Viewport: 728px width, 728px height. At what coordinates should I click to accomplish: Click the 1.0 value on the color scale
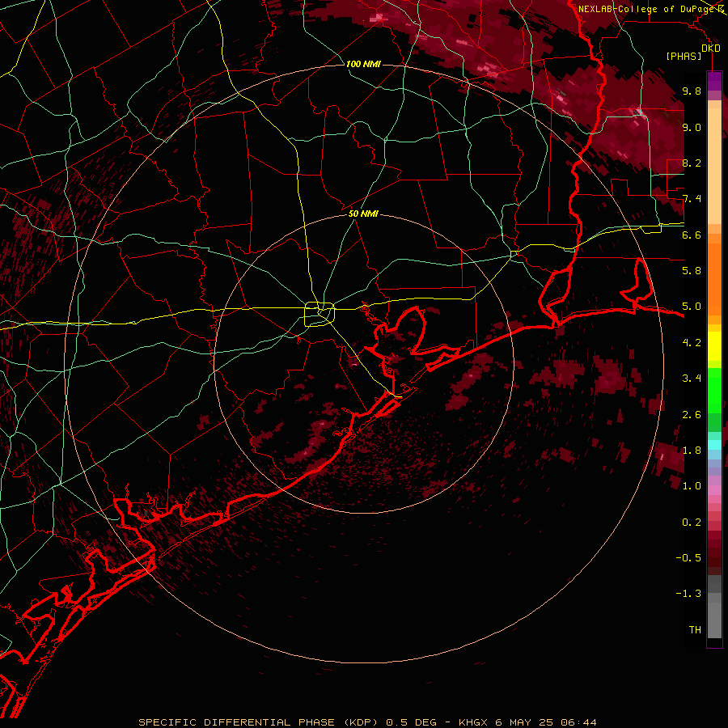coord(692,486)
